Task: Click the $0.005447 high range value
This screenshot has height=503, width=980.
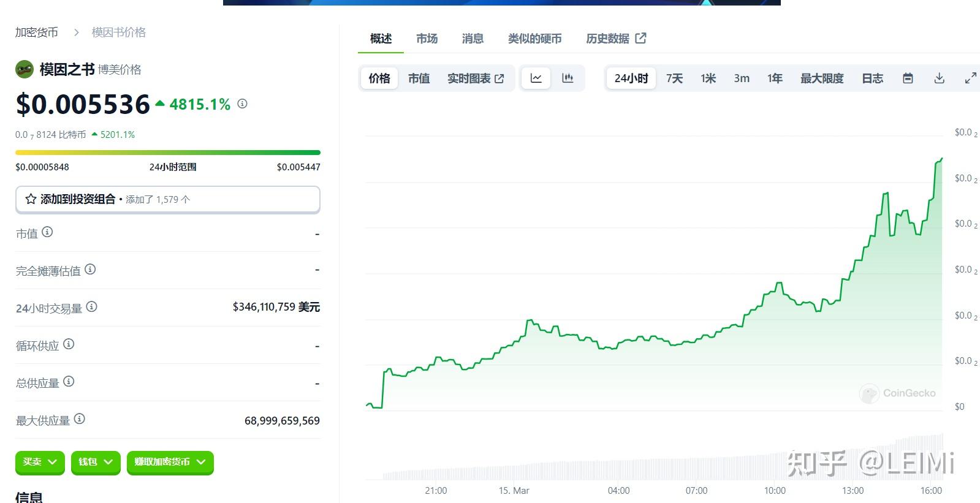Action: click(298, 167)
